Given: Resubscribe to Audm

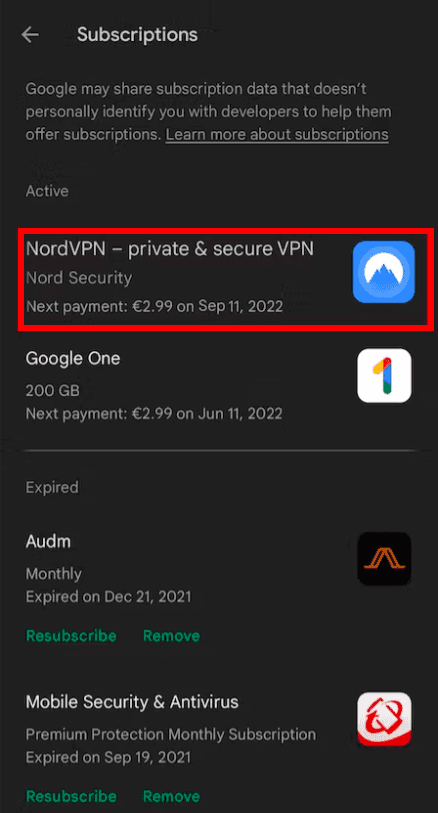Looking at the screenshot, I should [71, 636].
